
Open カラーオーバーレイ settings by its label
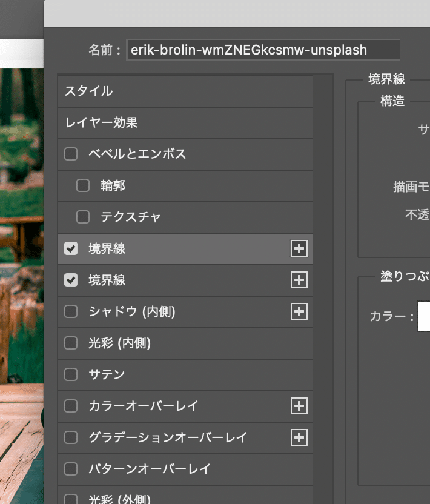tap(144, 406)
